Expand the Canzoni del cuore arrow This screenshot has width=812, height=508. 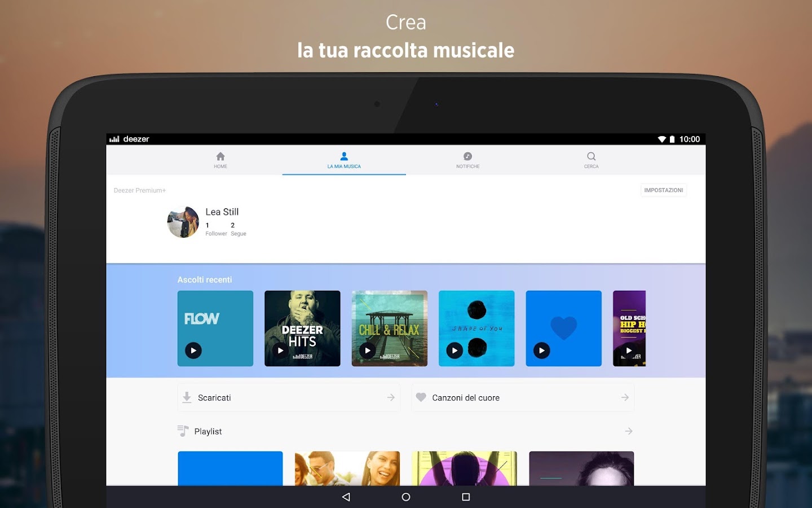pyautogui.click(x=625, y=397)
